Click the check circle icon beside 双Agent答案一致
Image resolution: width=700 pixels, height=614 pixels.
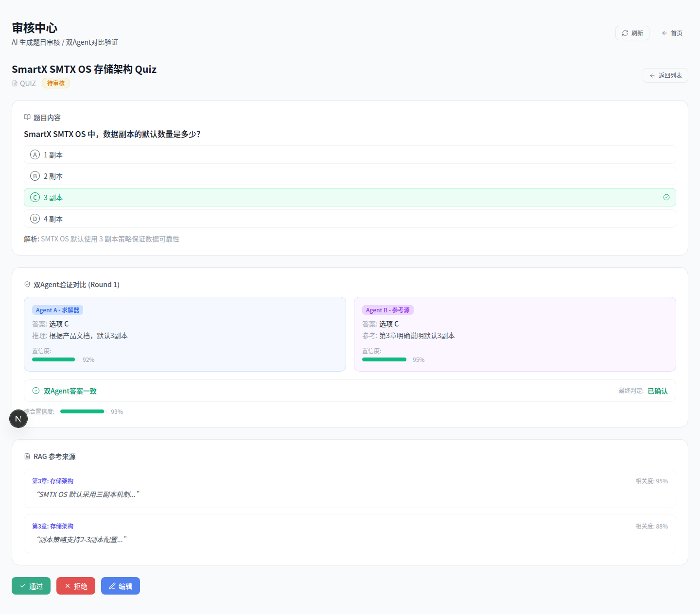[36, 391]
